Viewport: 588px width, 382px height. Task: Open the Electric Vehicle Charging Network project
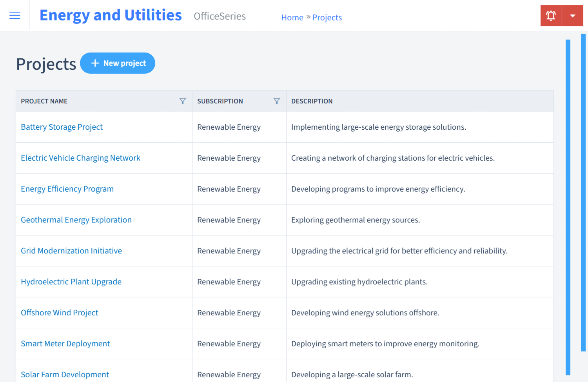(80, 158)
